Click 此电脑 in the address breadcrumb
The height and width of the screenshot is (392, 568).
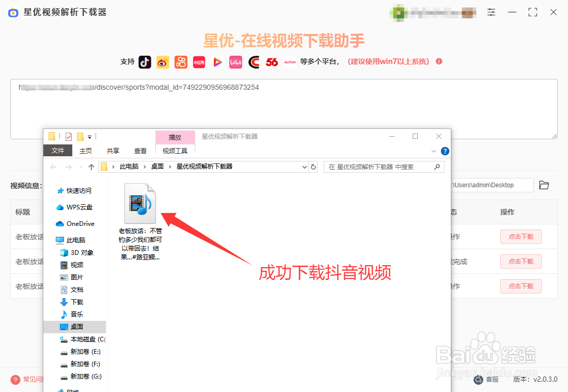(x=129, y=167)
